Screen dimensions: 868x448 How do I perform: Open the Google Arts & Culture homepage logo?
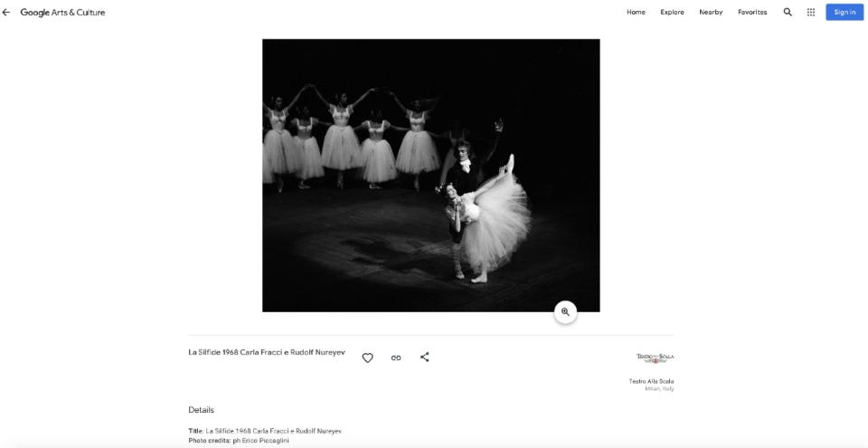(62, 12)
